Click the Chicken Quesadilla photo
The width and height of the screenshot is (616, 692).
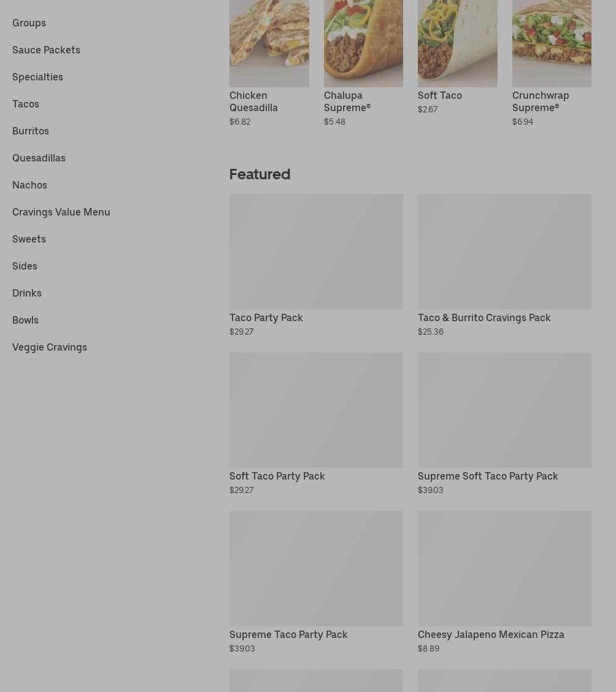coord(269,43)
